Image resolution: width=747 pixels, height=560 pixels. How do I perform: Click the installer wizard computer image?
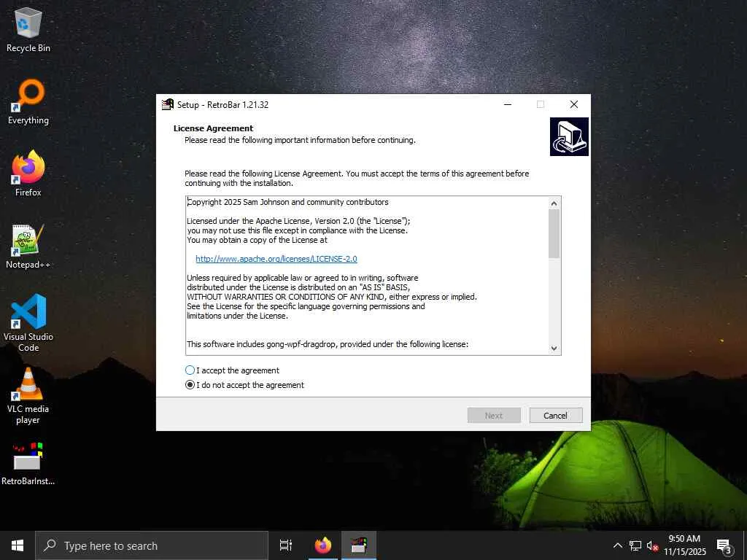tap(569, 136)
